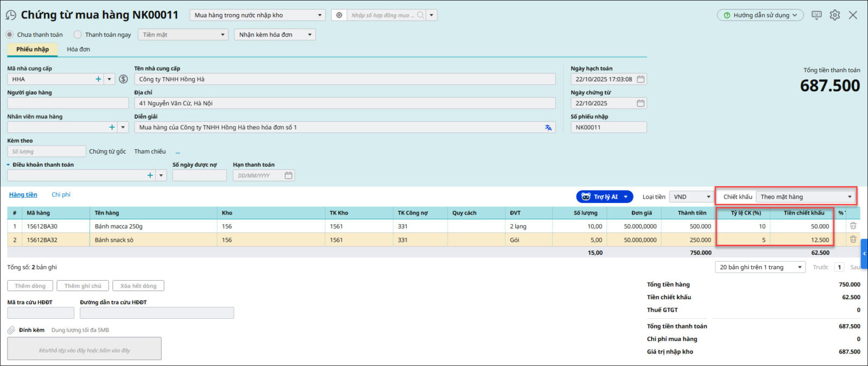The height and width of the screenshot is (366, 868).
Task: Open calendar for Ngày hạch toán
Action: pos(641,79)
